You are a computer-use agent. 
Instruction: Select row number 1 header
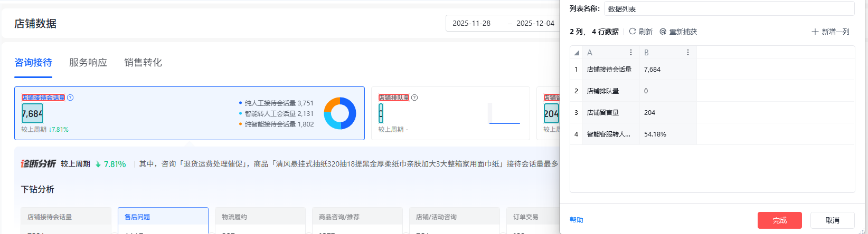576,69
